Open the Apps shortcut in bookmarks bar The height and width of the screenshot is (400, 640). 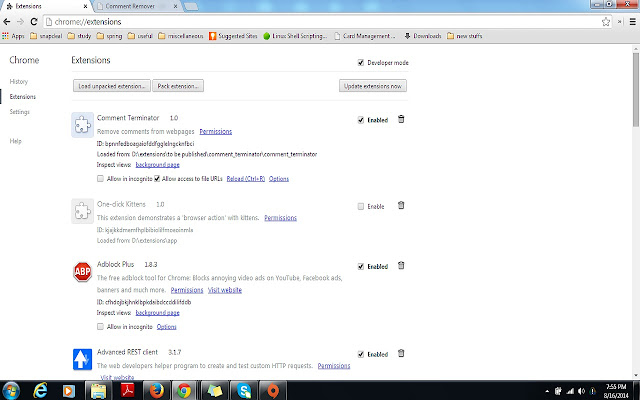(13, 36)
